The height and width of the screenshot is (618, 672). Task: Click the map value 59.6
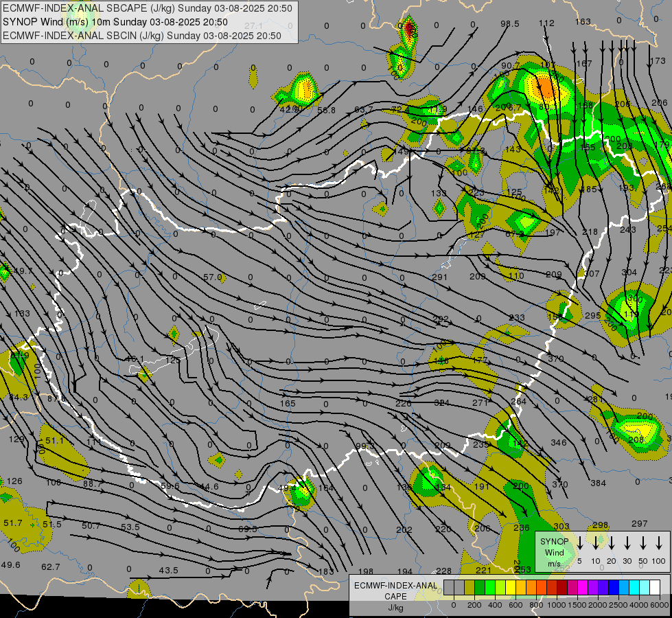tap(170, 486)
